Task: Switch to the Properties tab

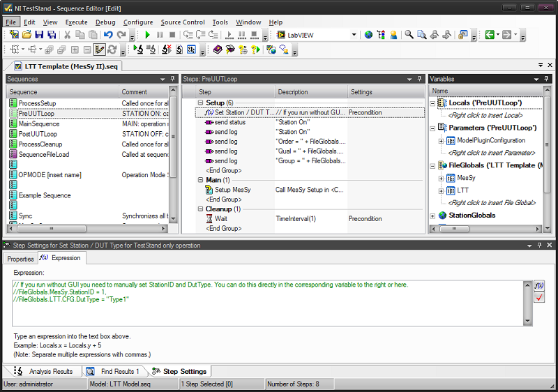Action: (20, 259)
